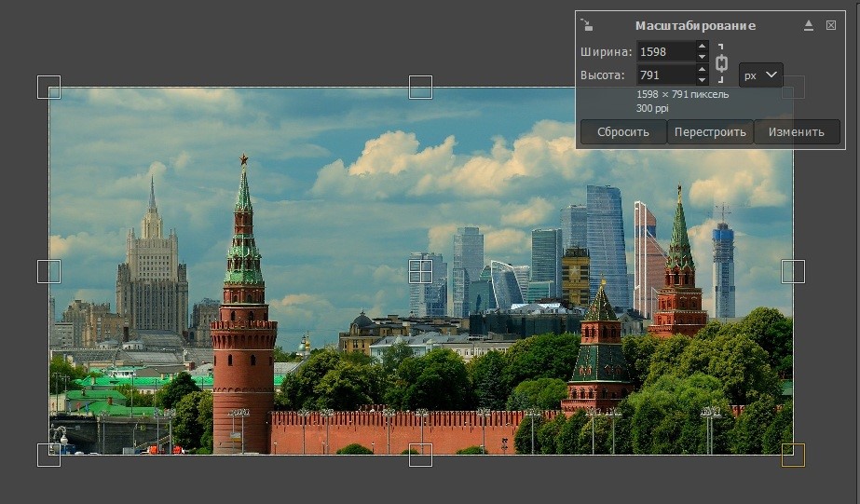Open the px units dropdown
This screenshot has height=504, width=860.
tap(760, 75)
